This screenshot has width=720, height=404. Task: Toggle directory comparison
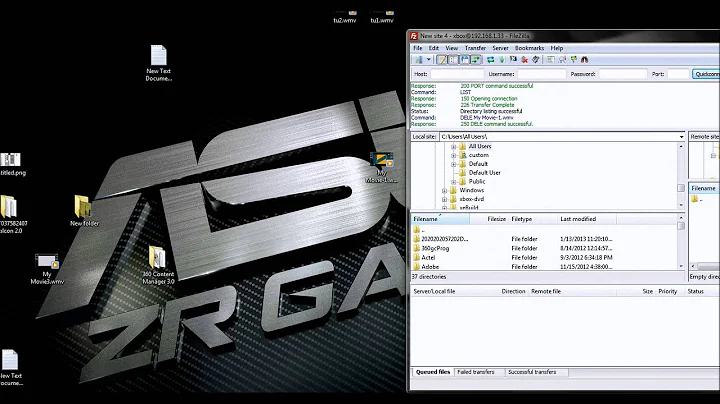pyautogui.click(x=562, y=60)
